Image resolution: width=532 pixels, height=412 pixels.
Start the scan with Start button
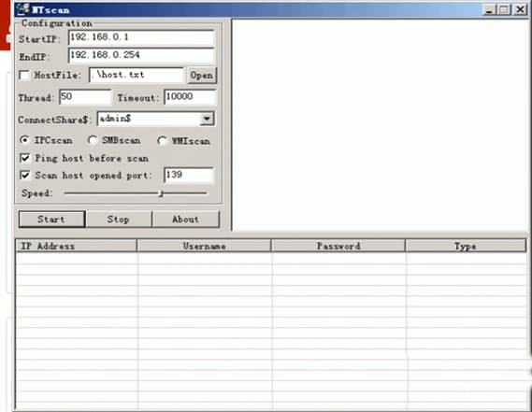(51, 220)
